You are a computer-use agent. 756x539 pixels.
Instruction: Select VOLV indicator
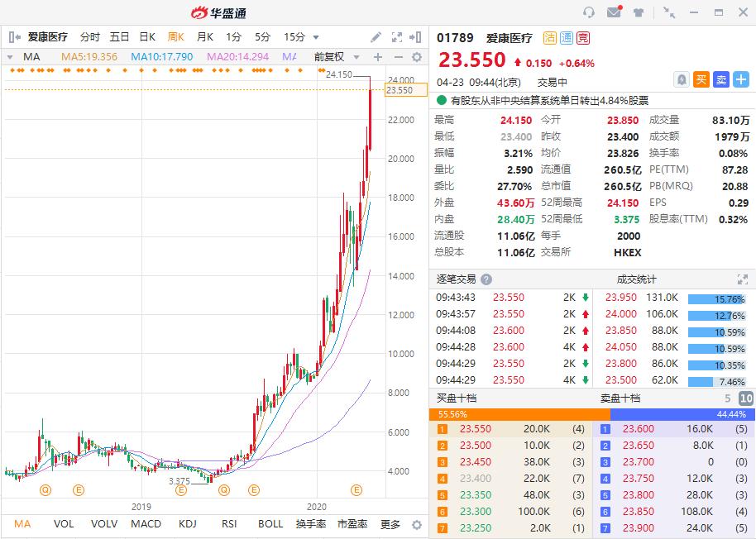(104, 524)
